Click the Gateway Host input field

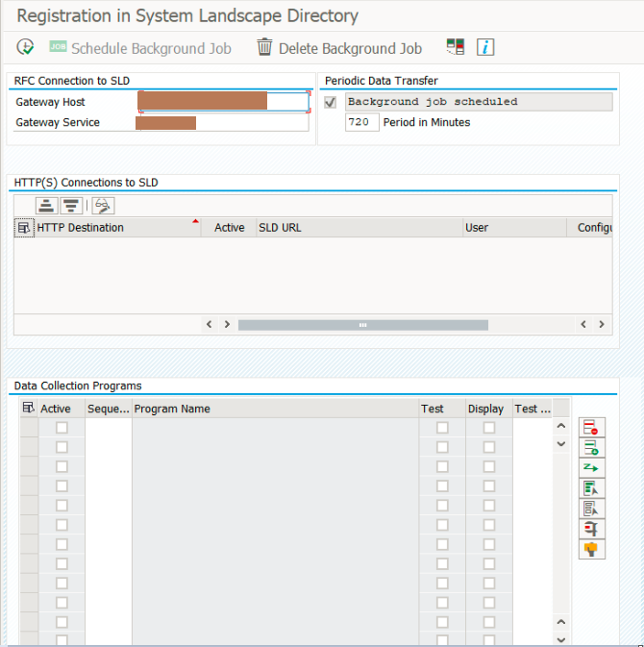224,102
